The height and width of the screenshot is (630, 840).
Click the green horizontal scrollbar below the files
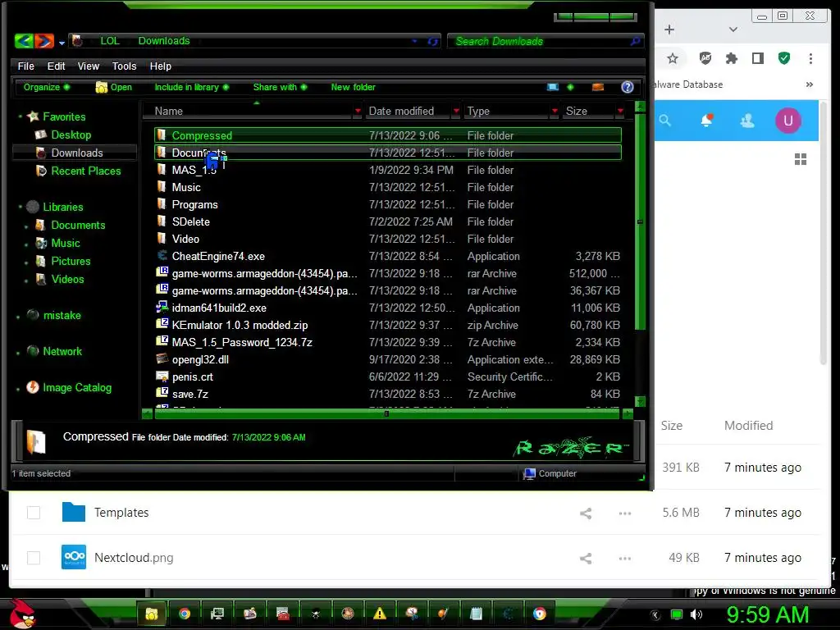[387, 413]
